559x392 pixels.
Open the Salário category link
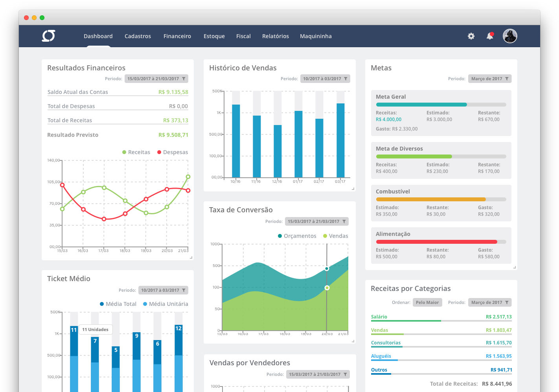[x=379, y=317]
